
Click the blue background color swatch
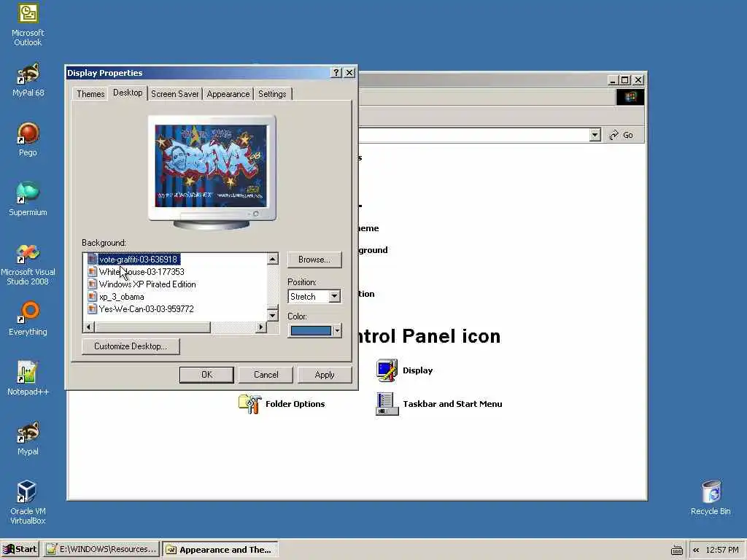point(311,330)
